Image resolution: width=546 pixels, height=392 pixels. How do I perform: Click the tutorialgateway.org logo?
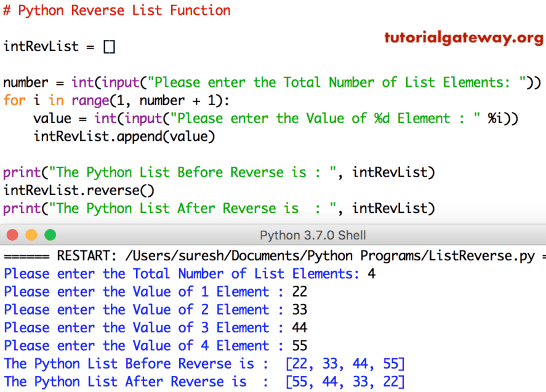[x=464, y=38]
